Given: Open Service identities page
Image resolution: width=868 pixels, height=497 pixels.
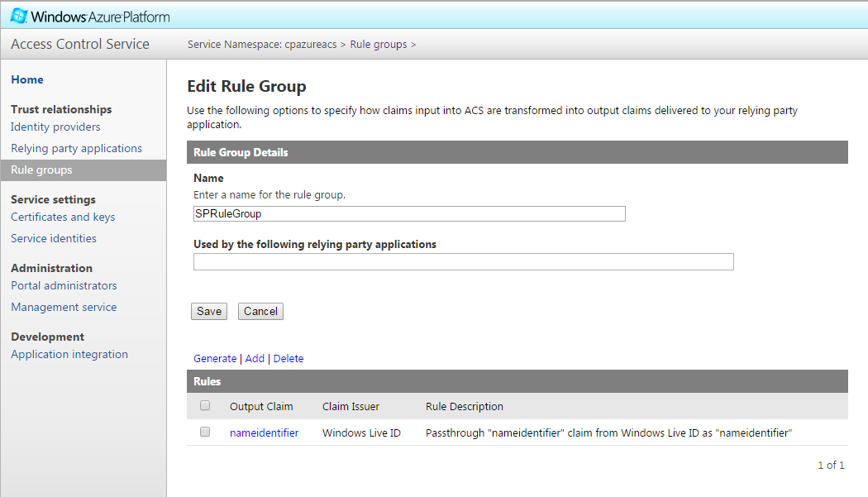Looking at the screenshot, I should point(54,238).
